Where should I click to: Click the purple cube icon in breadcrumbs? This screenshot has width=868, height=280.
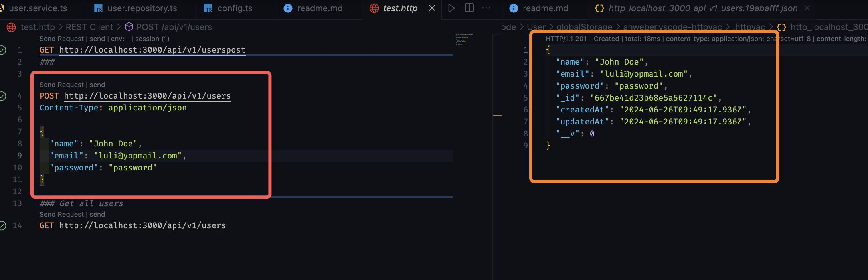click(129, 27)
